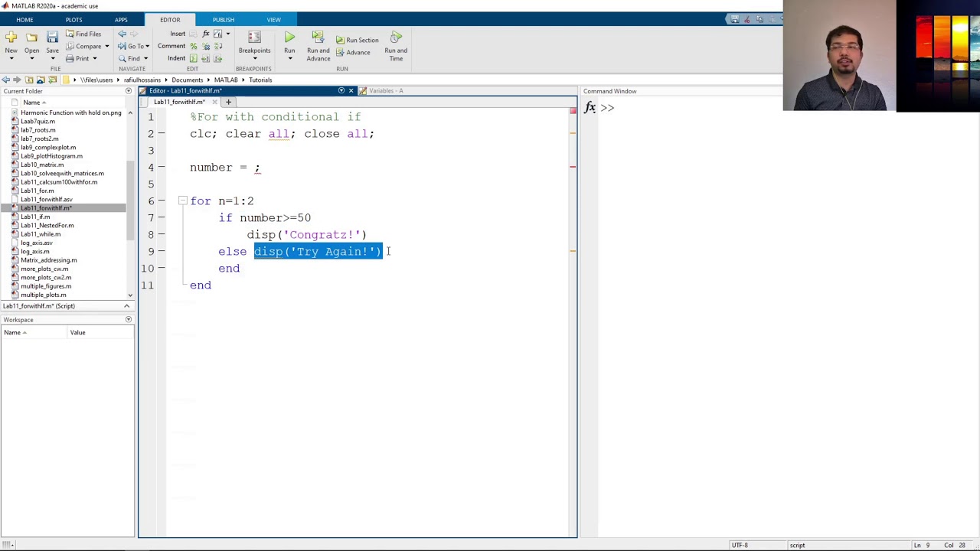
Task: Click the up-one-level folder icon
Action: [29, 80]
